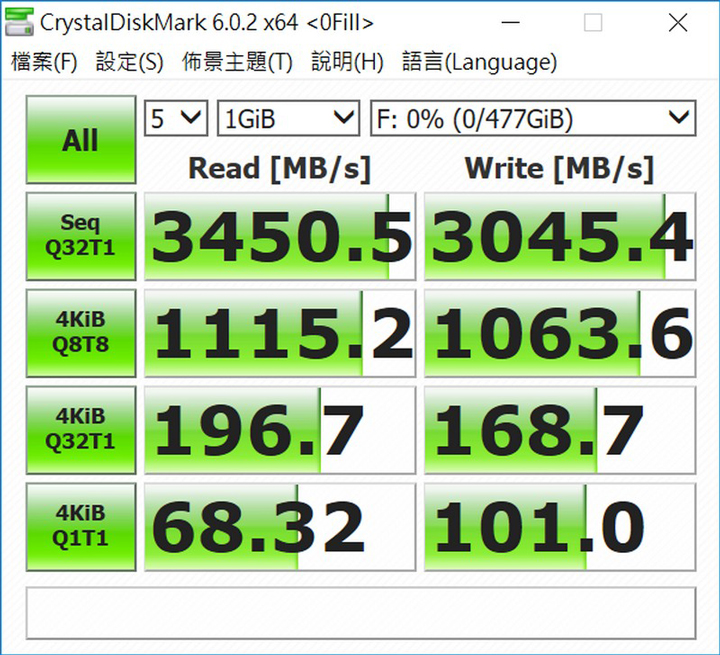Start the 4KiB Q32T1 test

pyautogui.click(x=81, y=430)
